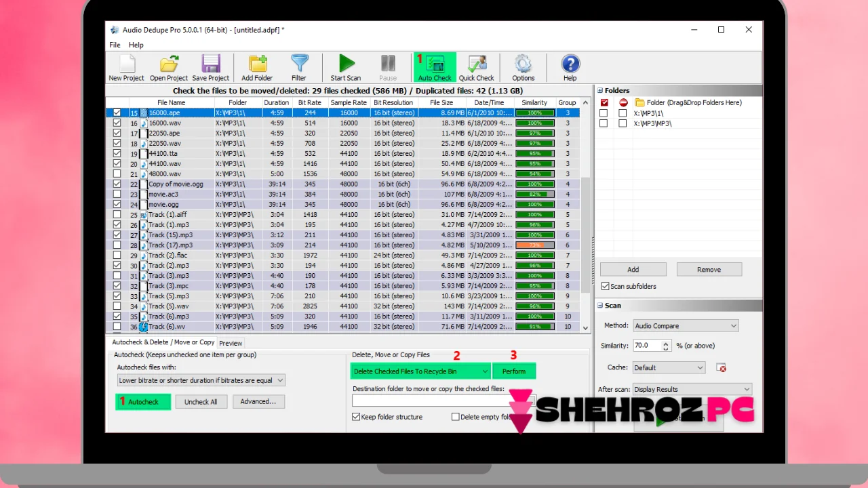Click the yellow folder icon in Folders header
The width and height of the screenshot is (868, 488).
click(x=639, y=102)
